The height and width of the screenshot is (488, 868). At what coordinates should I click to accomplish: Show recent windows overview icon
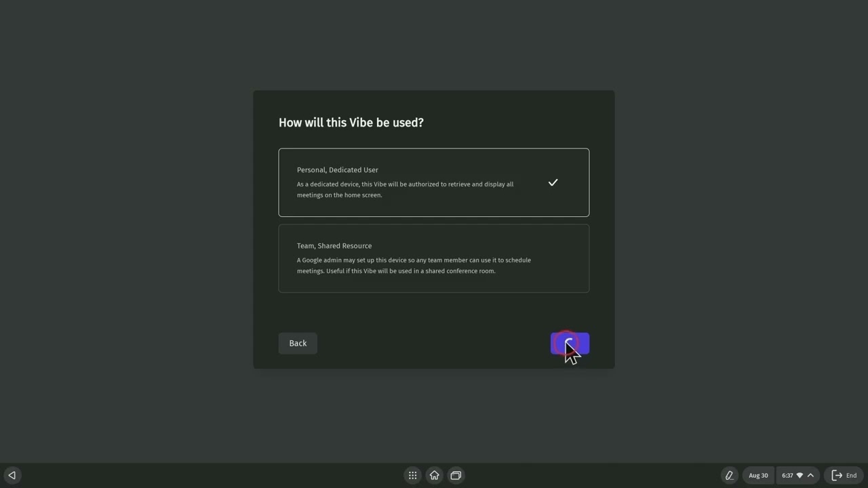point(456,475)
